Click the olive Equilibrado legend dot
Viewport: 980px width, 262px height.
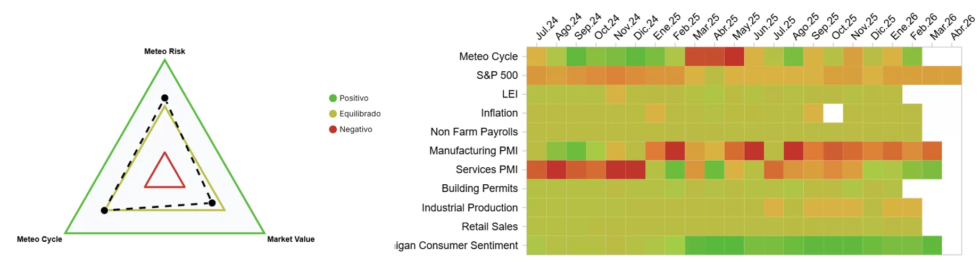point(333,113)
